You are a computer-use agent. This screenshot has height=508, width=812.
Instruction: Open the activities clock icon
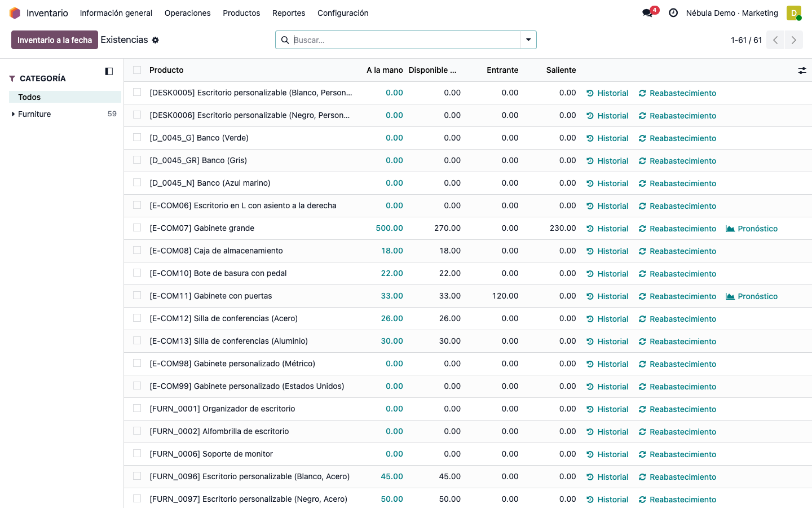[673, 12]
